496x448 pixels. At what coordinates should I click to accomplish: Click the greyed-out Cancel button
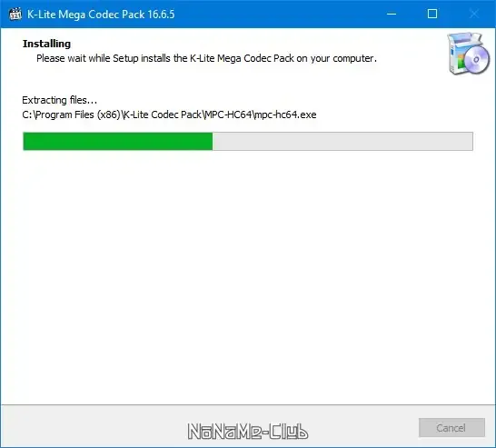pyautogui.click(x=451, y=428)
